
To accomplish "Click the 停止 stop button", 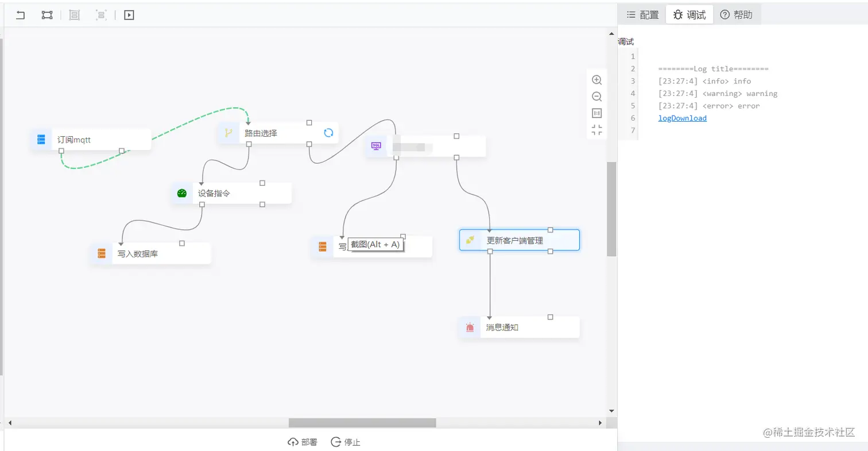I will pyautogui.click(x=346, y=442).
